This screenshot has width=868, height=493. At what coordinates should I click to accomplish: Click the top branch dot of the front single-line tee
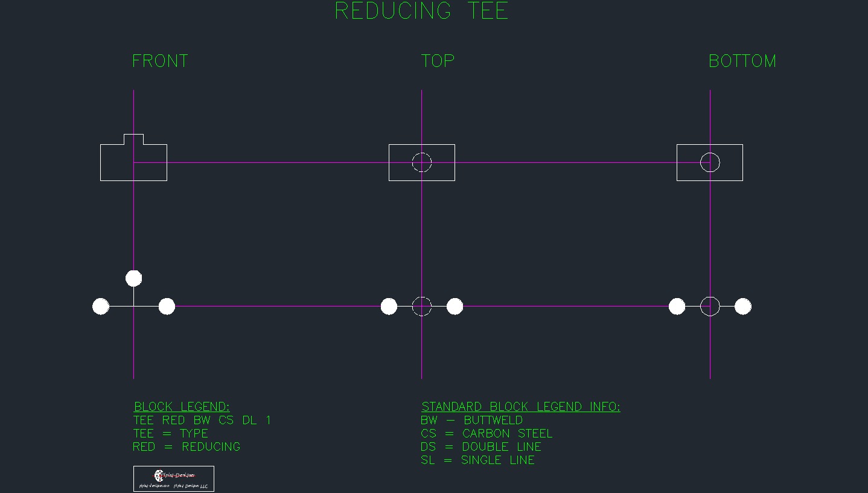coord(133,278)
